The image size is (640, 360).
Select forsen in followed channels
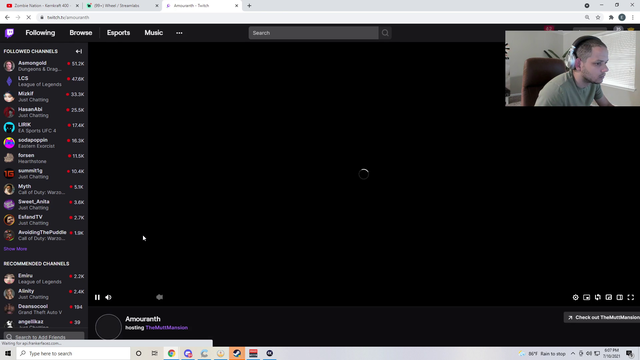click(x=44, y=158)
